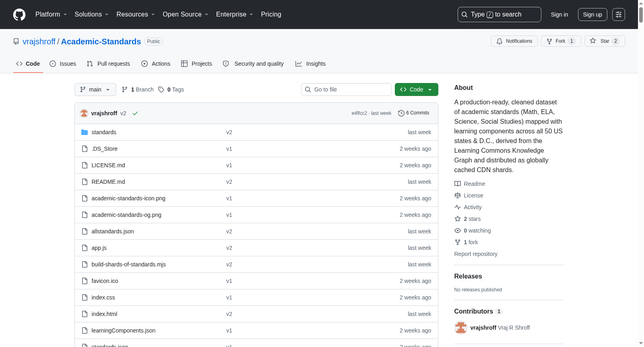Viewport: 644px width, 347px height.
Task: Click the green commit status checkmark
Action: pos(135,113)
